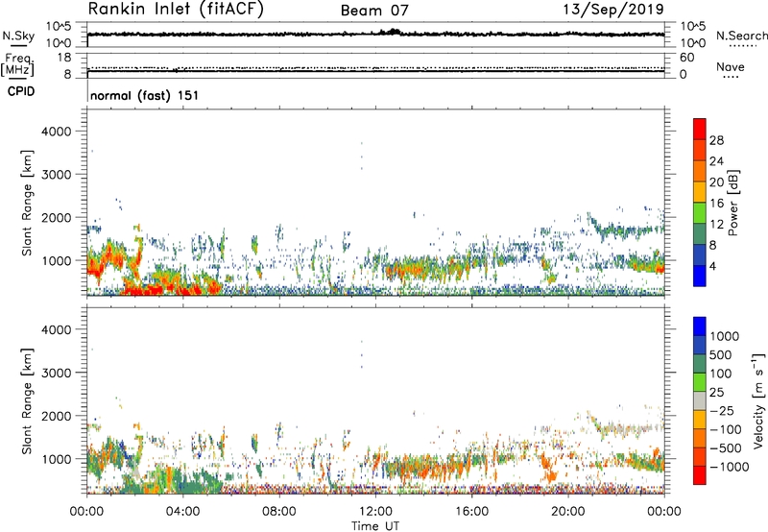Click the 'CPID' label
768x532 pixels.
pos(21,91)
